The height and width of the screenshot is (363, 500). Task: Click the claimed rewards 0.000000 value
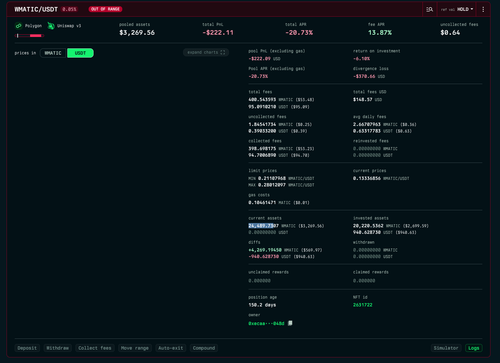click(x=364, y=281)
